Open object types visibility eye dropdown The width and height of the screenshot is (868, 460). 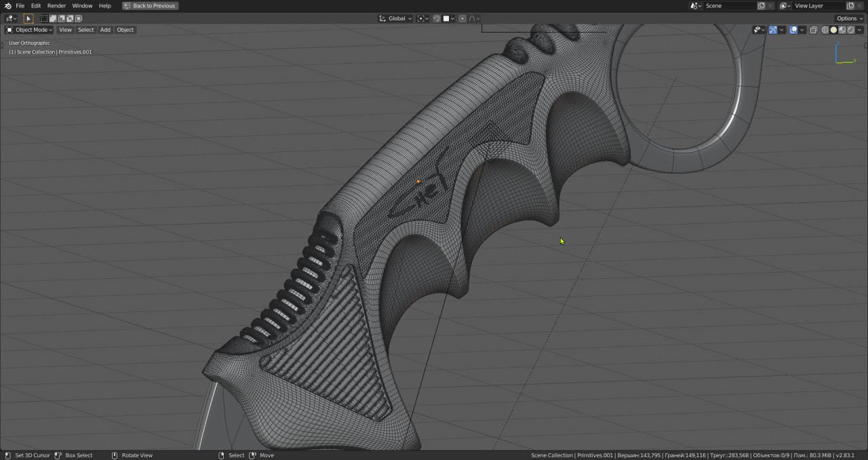pyautogui.click(x=759, y=30)
